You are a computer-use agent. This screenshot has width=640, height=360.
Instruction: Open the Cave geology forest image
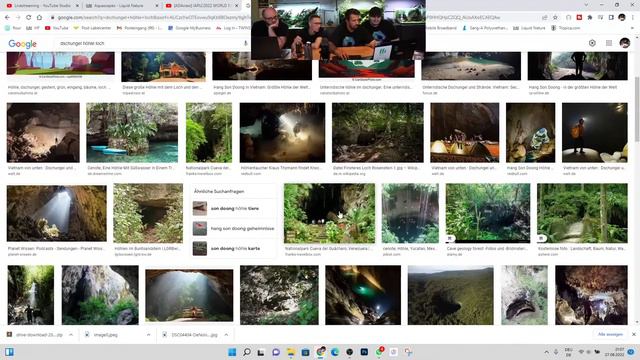point(488,213)
